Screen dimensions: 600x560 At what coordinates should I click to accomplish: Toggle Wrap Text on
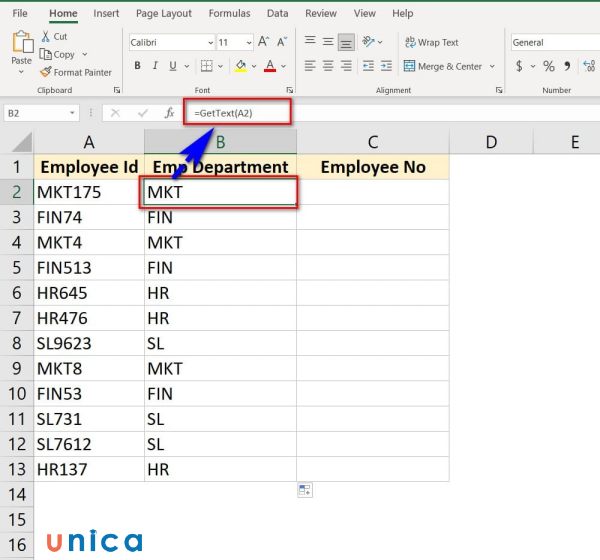[430, 42]
